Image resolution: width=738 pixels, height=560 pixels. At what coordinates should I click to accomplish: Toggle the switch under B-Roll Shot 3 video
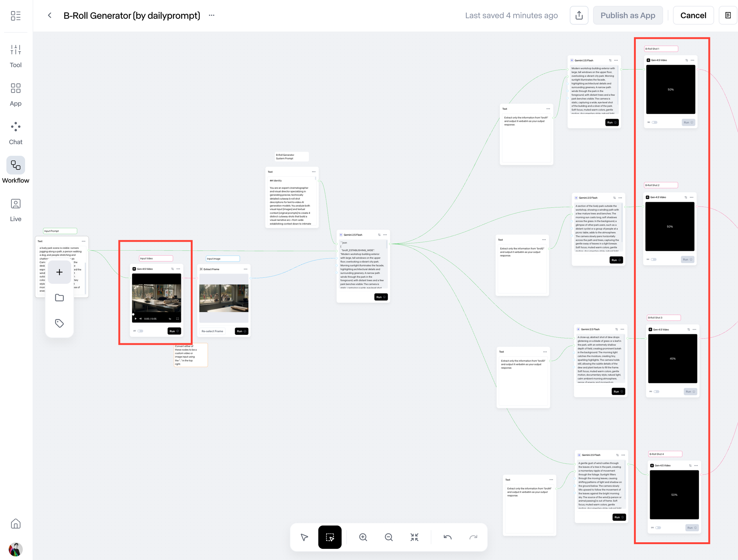pos(656,392)
